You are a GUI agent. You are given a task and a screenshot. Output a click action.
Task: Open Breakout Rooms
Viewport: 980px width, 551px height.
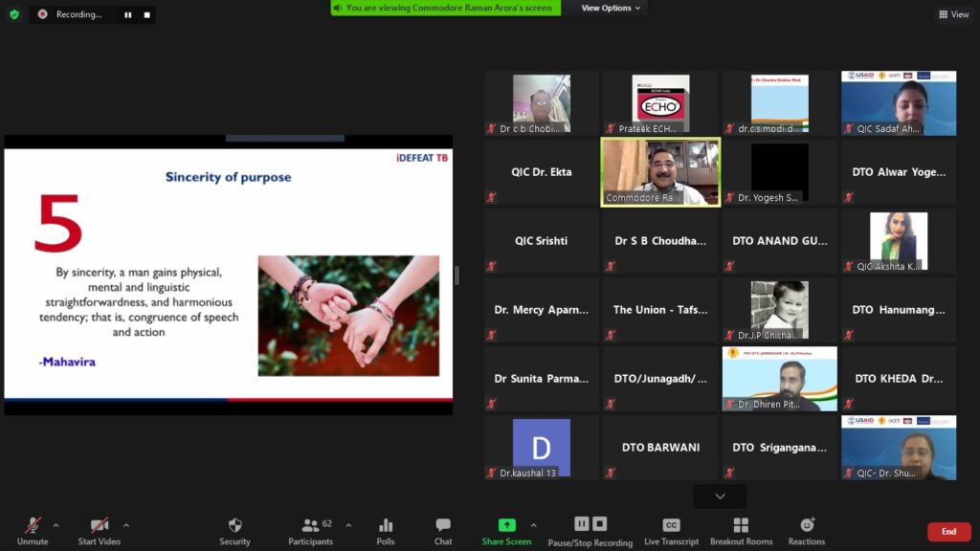[x=741, y=531]
